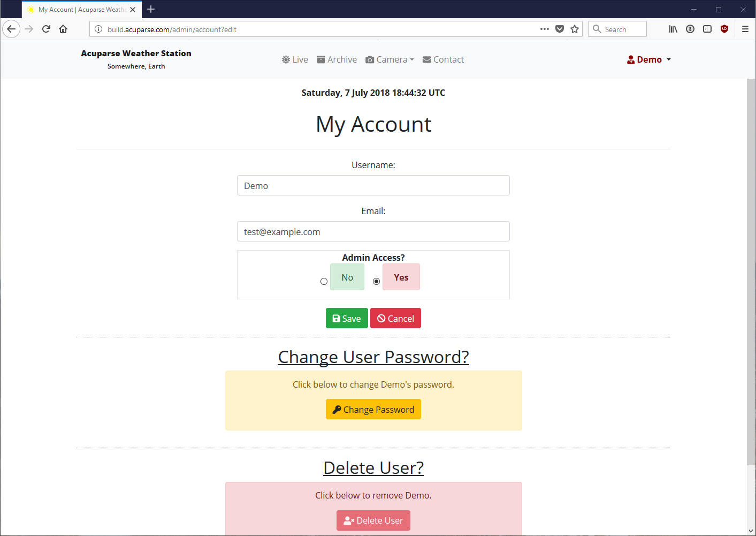
Task: Click Acuparse Weather Station site title
Action: coord(136,53)
